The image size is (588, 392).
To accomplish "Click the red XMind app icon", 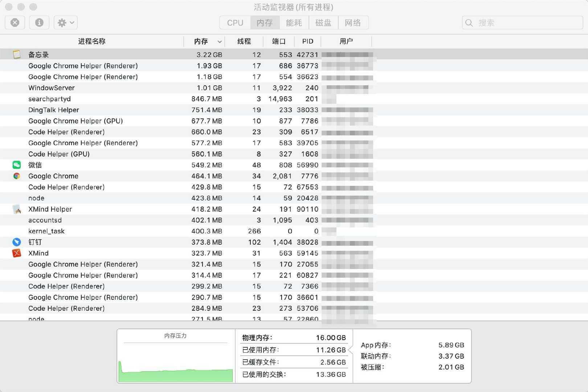I will (x=17, y=253).
